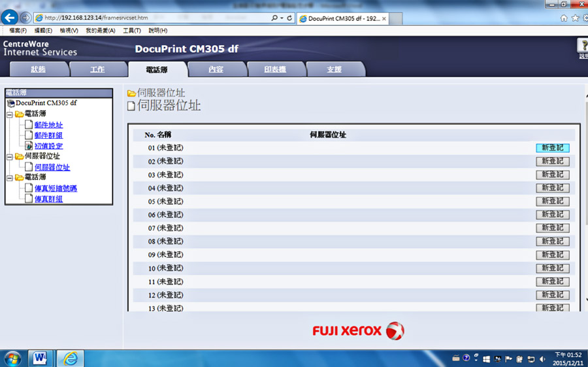
Task: Click 新登記 button for entry 08
Action: (552, 241)
